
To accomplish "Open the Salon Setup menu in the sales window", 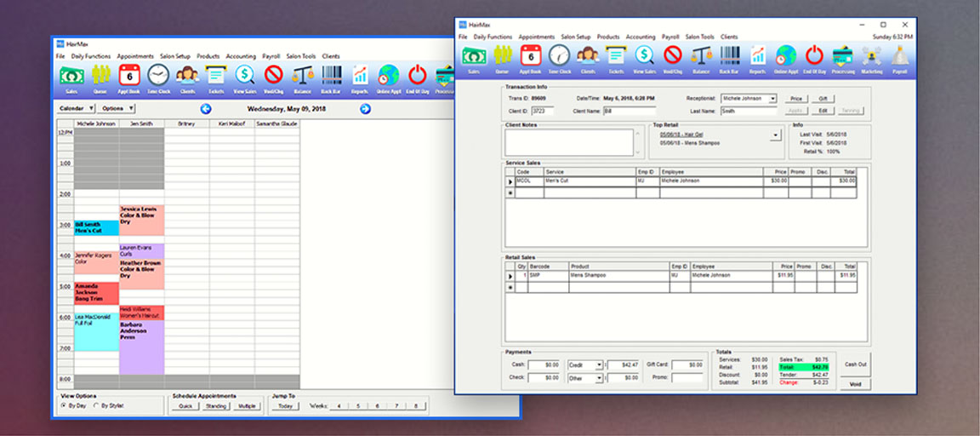I will [576, 37].
